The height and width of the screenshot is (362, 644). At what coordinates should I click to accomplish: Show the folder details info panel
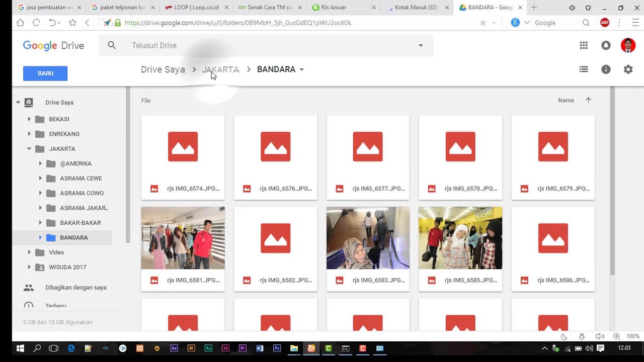pos(606,69)
